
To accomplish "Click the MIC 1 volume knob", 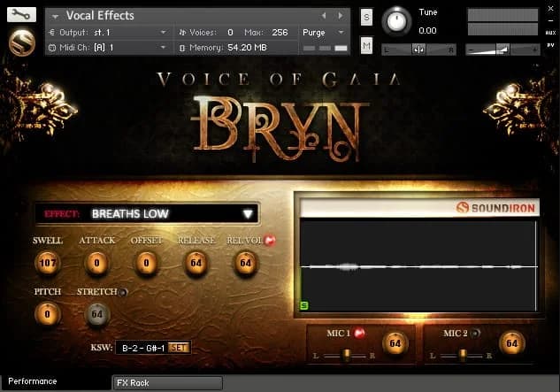I will tap(395, 343).
